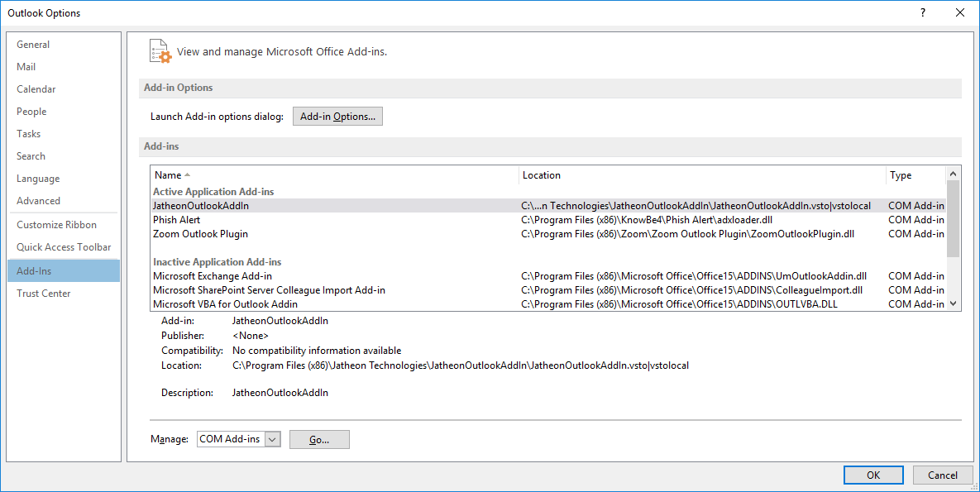The height and width of the screenshot is (492, 980).
Task: Click the add-in list scrollbar thumb
Action: point(954,219)
